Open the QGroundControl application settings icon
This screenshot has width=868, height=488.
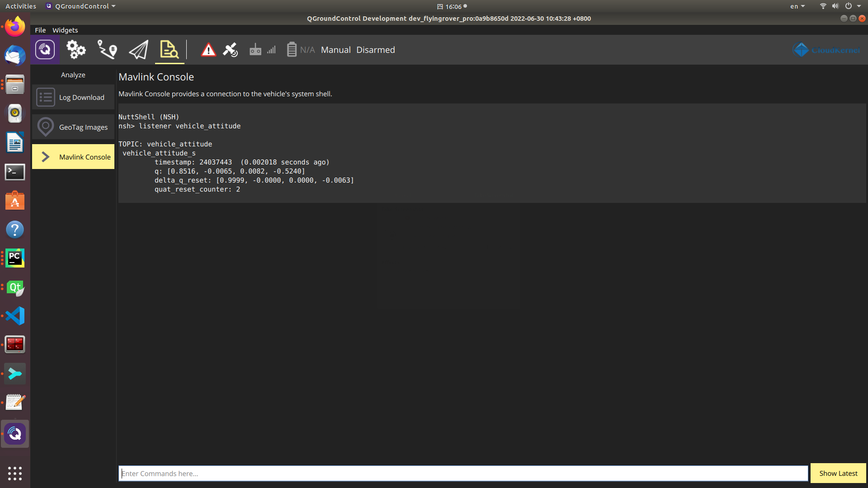point(45,50)
